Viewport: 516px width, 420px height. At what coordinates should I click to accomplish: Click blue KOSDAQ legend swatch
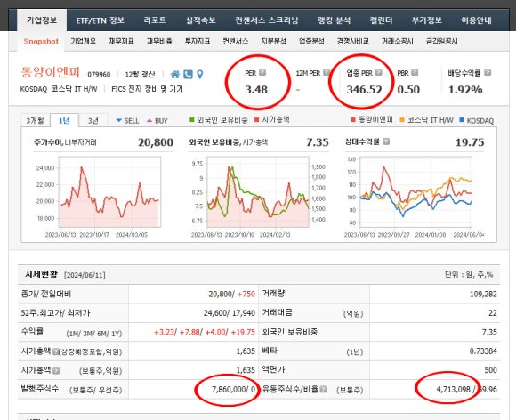coord(462,120)
